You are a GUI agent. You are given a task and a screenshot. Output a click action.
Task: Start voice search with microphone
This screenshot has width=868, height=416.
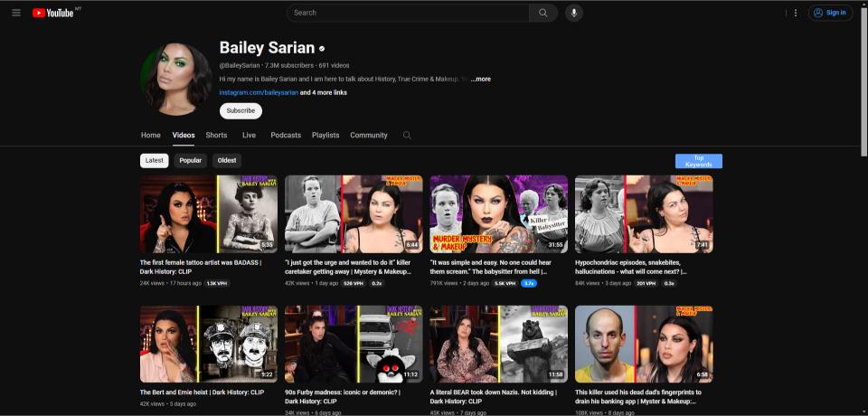coord(573,13)
